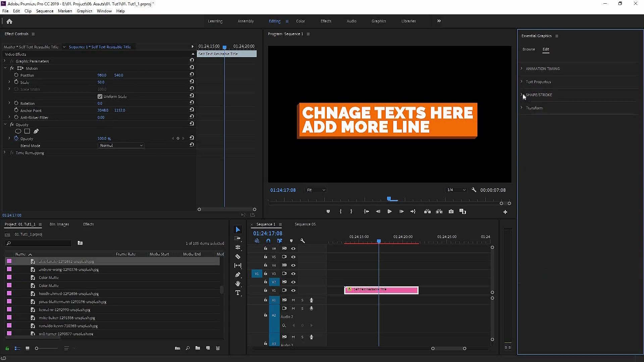644x362 pixels.
Task: Step back one frame
Action: pyautogui.click(x=378, y=212)
